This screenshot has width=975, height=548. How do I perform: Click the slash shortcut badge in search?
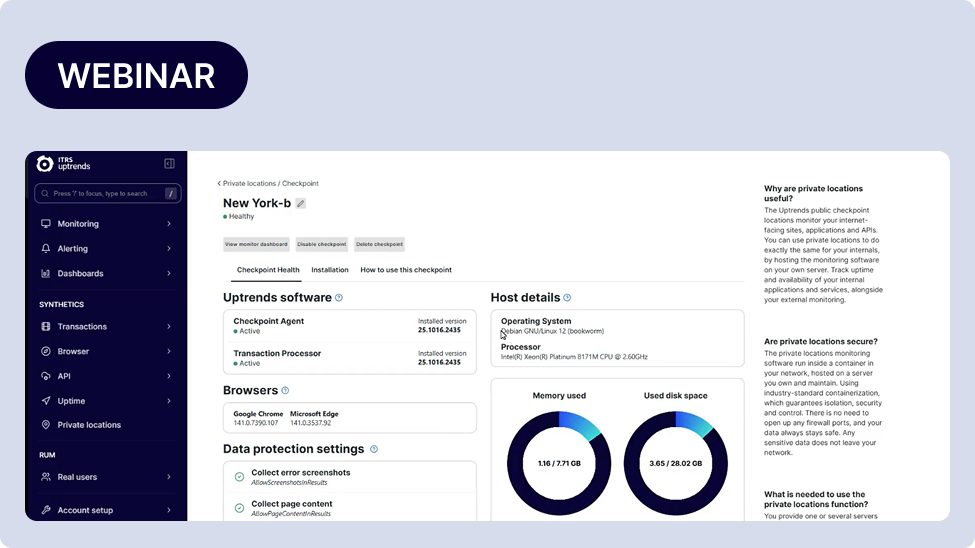pos(170,193)
